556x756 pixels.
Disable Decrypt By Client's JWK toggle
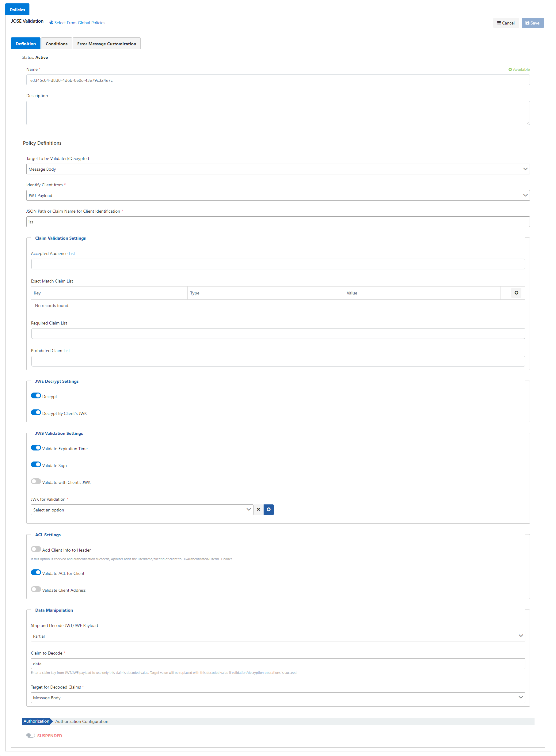[36, 412]
